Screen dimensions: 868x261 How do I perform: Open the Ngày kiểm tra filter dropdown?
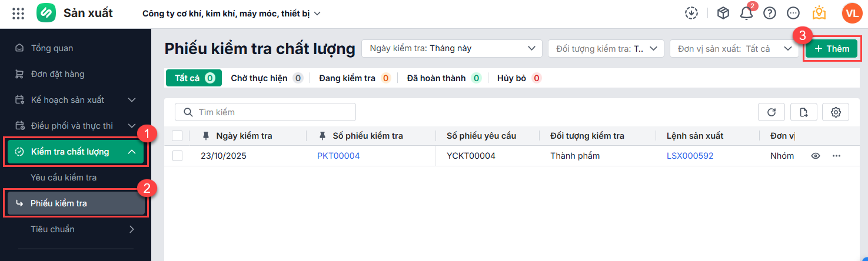(x=452, y=48)
